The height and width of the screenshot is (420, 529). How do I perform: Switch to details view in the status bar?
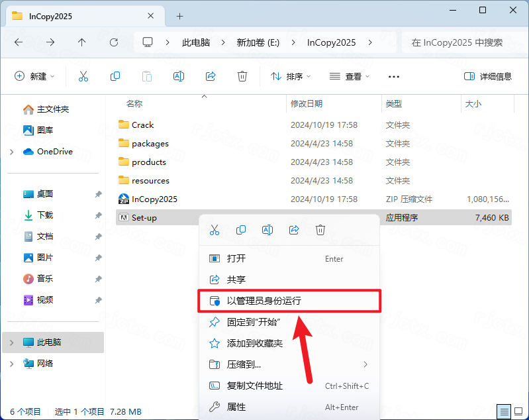(x=505, y=411)
